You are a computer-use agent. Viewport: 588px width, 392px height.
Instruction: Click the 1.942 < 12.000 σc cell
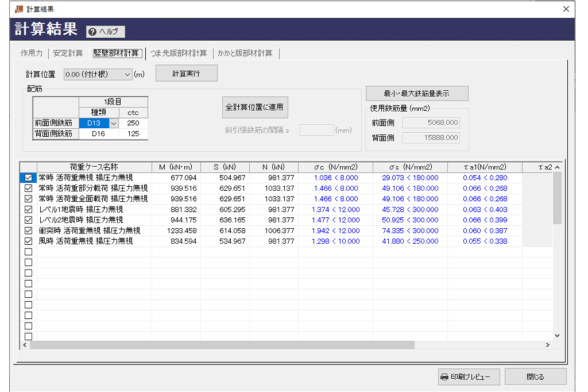pyautogui.click(x=335, y=230)
